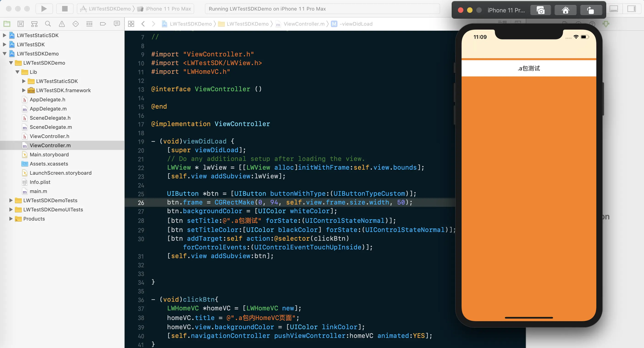Image resolution: width=644 pixels, height=348 pixels.
Task: Open the Breakpoint navigator icon
Action: tap(103, 24)
